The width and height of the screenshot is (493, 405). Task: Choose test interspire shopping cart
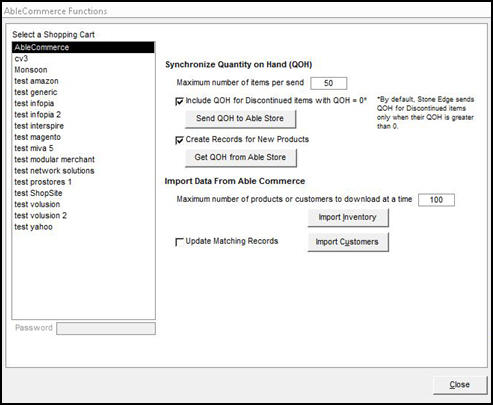pyautogui.click(x=83, y=126)
